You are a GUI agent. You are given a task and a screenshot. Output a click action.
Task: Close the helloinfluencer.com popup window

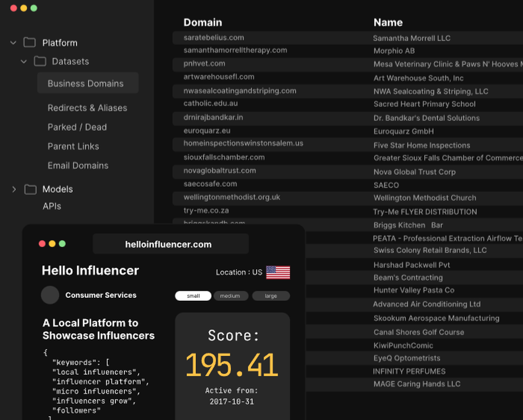point(42,243)
